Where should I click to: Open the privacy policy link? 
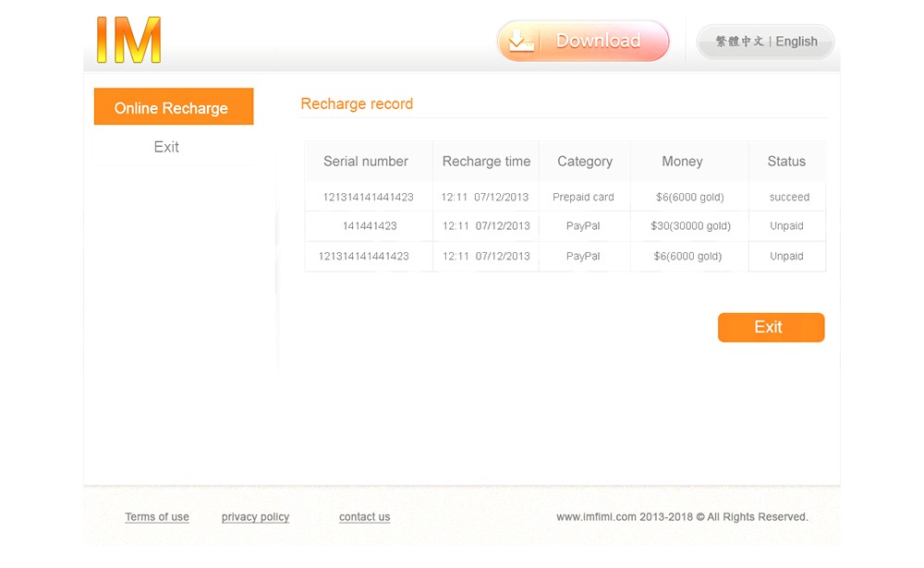[255, 517]
